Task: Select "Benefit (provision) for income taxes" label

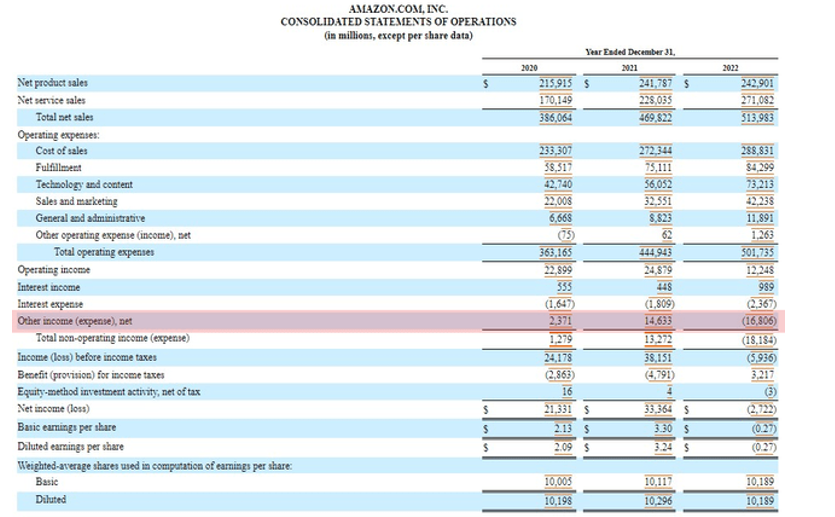Action: (91, 375)
